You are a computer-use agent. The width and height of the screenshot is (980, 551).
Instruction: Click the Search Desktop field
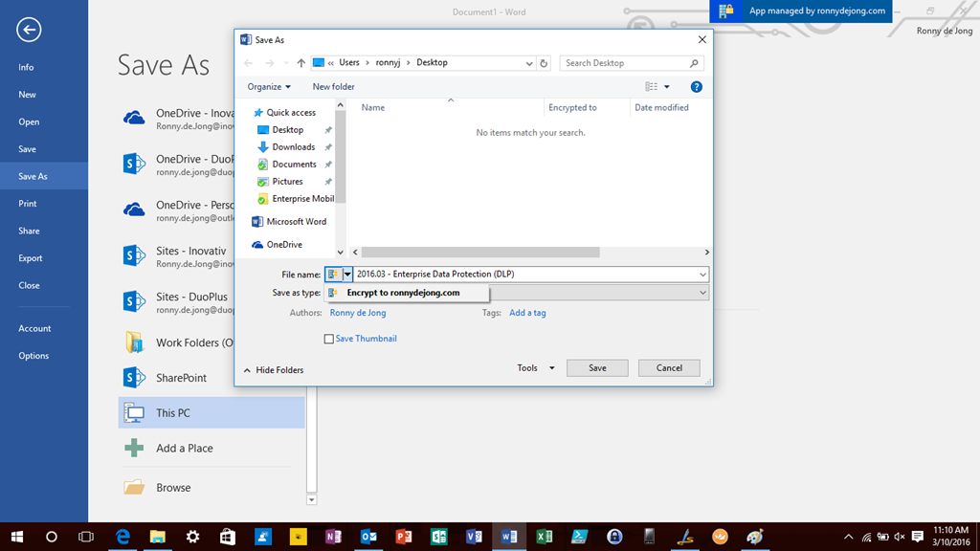coord(626,63)
